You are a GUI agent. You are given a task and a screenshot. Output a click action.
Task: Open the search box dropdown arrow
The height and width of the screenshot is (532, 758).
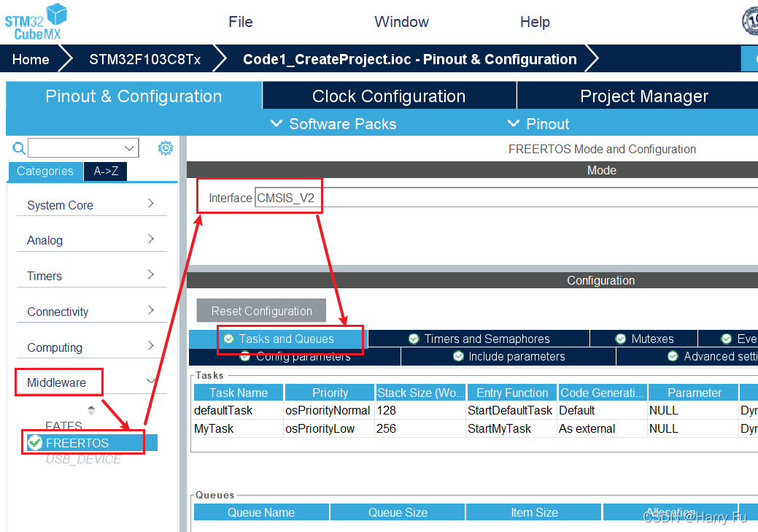(x=129, y=148)
